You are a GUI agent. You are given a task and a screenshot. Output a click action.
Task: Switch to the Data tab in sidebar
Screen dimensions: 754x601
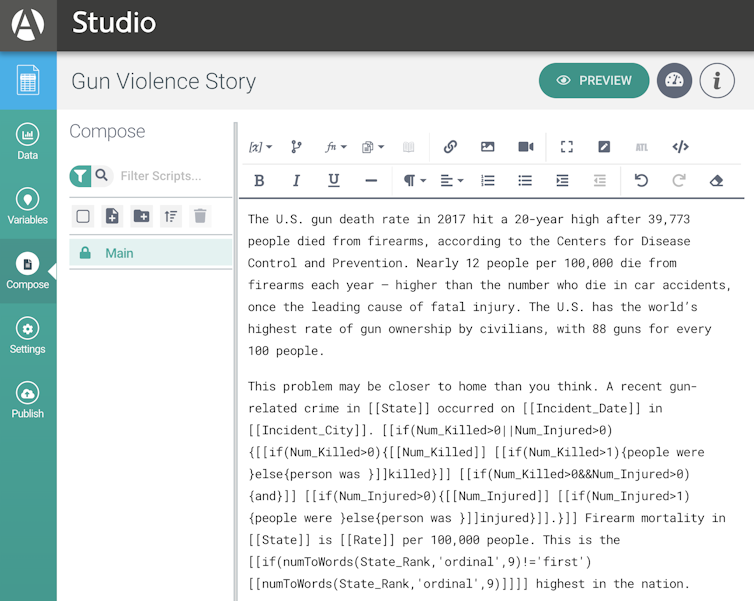pos(28,142)
